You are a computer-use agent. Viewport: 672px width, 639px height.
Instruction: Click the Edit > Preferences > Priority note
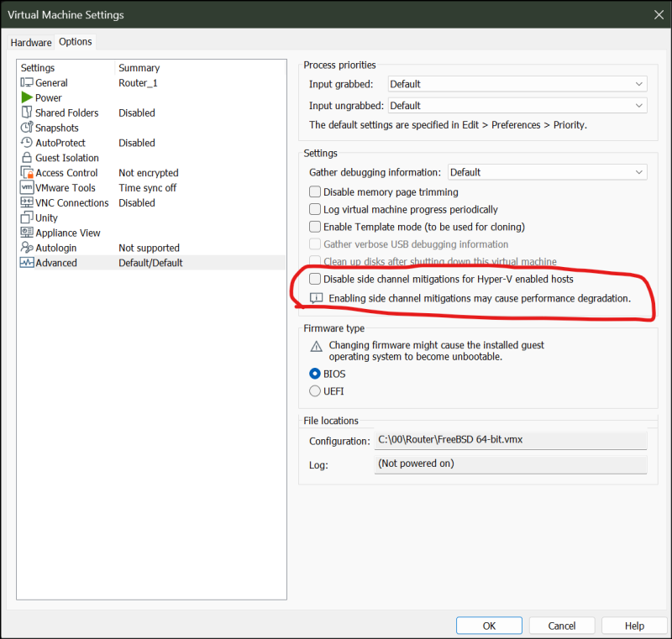[x=448, y=124]
